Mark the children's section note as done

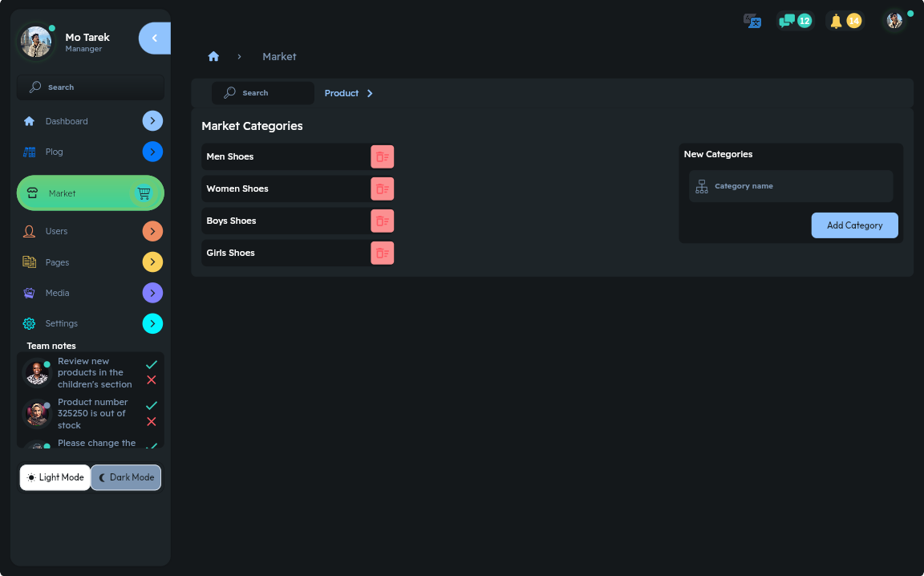pos(152,364)
